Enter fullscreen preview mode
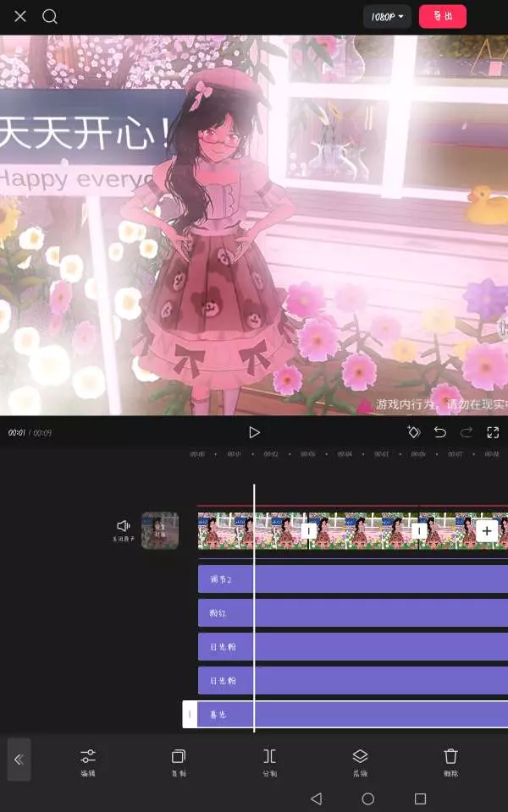 (493, 432)
